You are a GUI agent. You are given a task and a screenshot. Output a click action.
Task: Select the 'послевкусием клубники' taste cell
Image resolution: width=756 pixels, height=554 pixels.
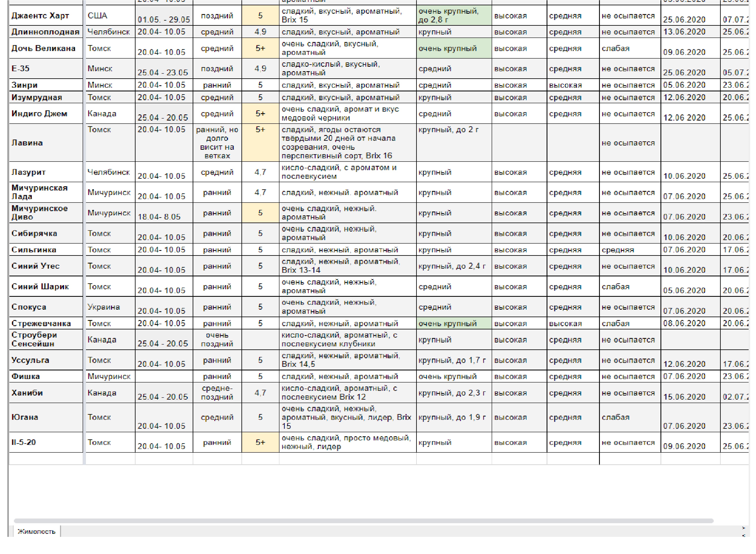(x=348, y=339)
